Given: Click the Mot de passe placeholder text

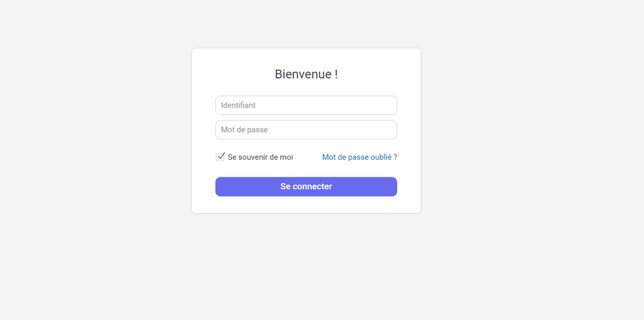Looking at the screenshot, I should click(244, 130).
